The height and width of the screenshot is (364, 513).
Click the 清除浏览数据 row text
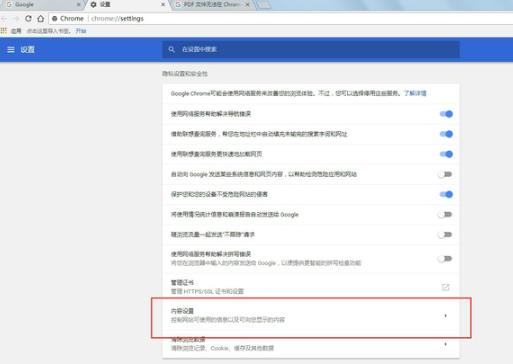[x=188, y=339]
